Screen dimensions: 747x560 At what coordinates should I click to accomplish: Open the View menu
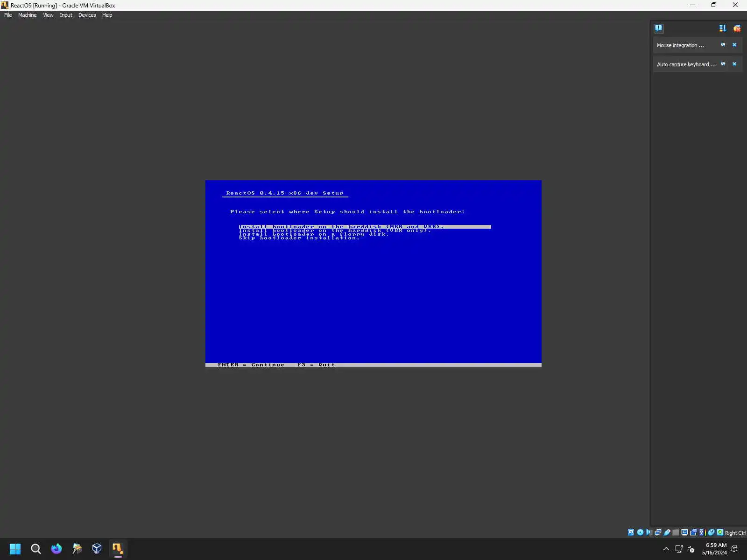pyautogui.click(x=48, y=15)
